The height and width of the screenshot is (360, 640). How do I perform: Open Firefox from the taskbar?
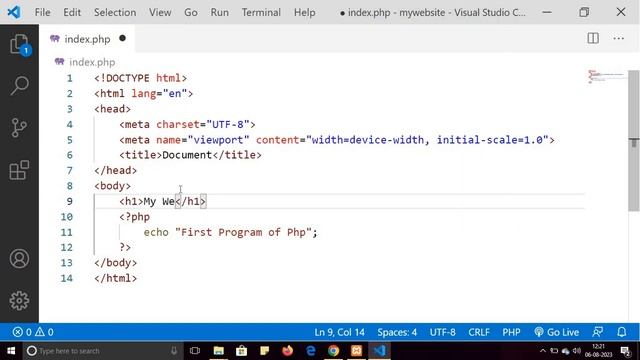click(287, 351)
